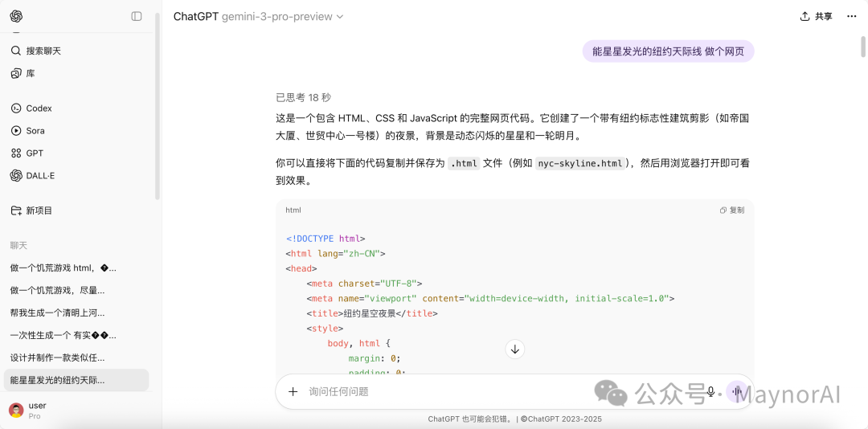Open the 库 library icon
The width and height of the screenshot is (868, 429).
16,74
